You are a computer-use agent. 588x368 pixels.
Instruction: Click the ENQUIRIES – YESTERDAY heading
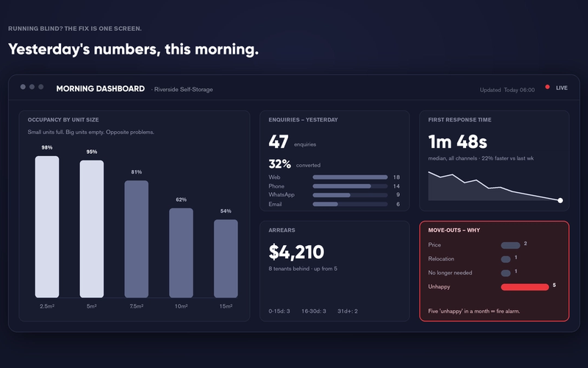click(x=303, y=120)
